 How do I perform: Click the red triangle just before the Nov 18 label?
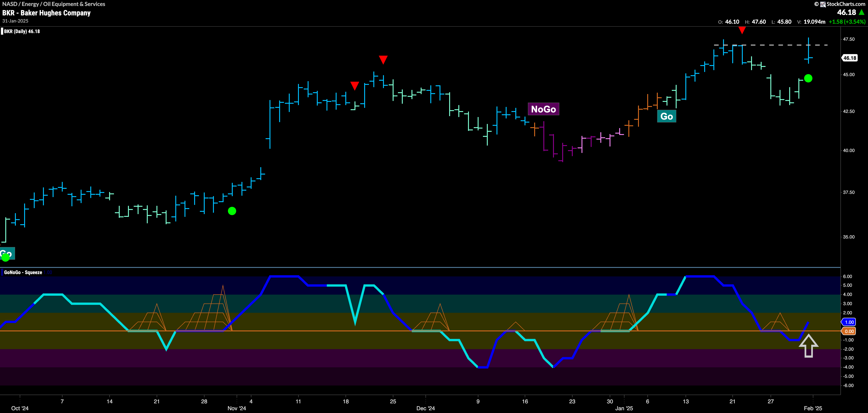point(355,86)
